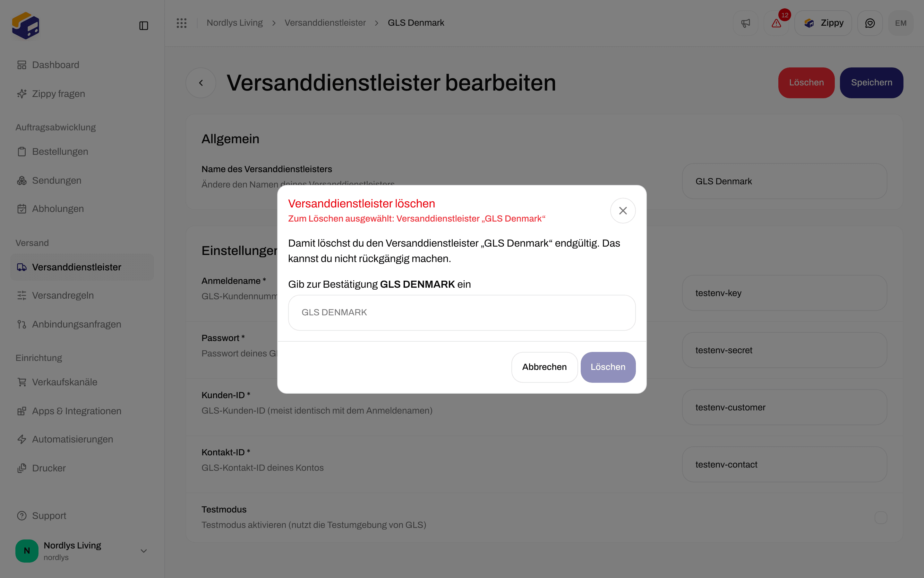Open Support in sidebar
The height and width of the screenshot is (578, 924).
coord(82,516)
